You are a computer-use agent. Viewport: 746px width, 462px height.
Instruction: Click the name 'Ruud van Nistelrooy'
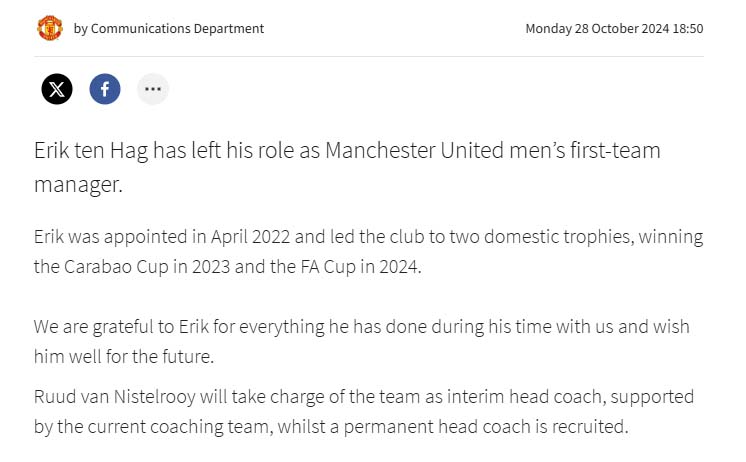(115, 397)
